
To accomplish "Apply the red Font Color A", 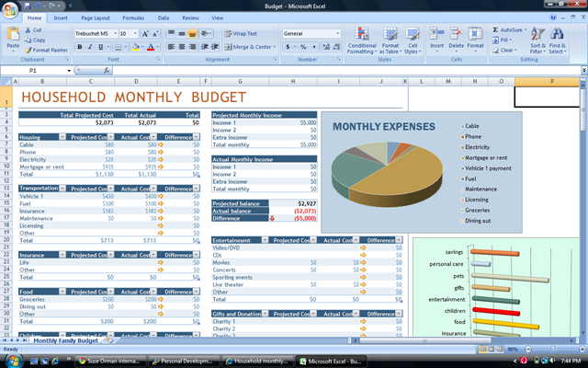I will click(151, 47).
